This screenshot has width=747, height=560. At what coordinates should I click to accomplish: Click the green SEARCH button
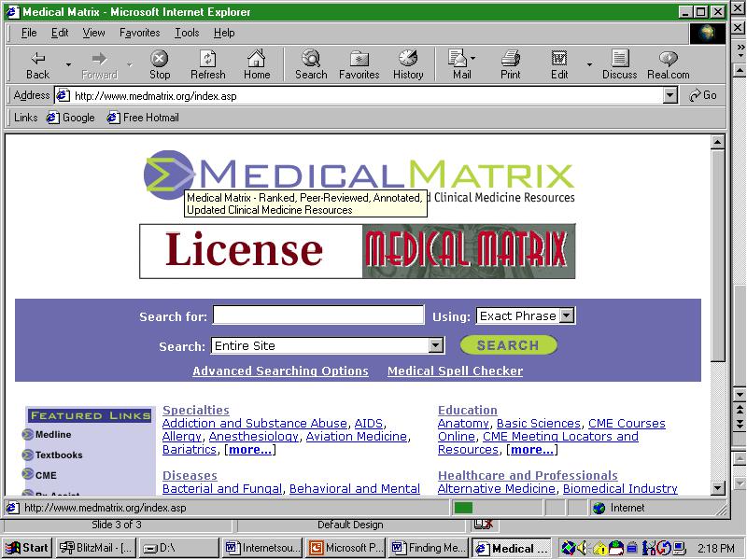[x=508, y=345]
